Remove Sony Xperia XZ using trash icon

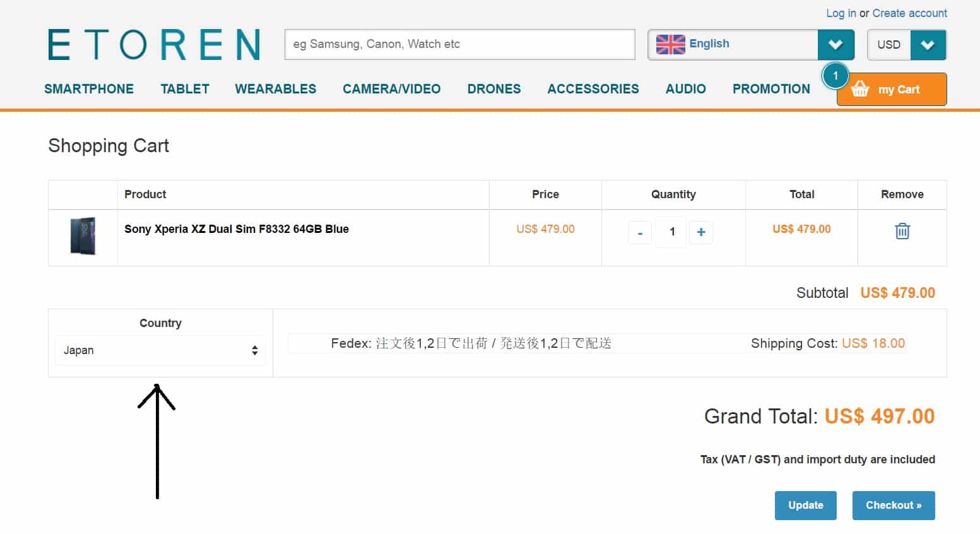[902, 231]
